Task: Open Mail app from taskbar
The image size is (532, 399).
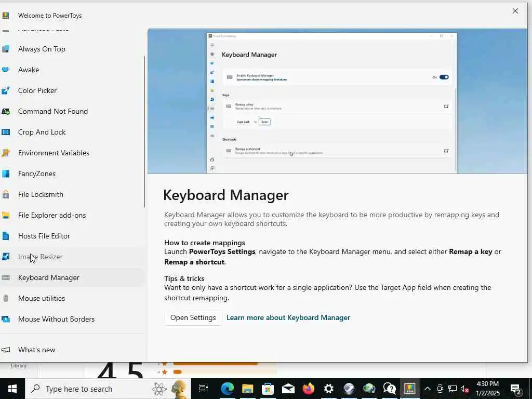Action: [x=288, y=389]
